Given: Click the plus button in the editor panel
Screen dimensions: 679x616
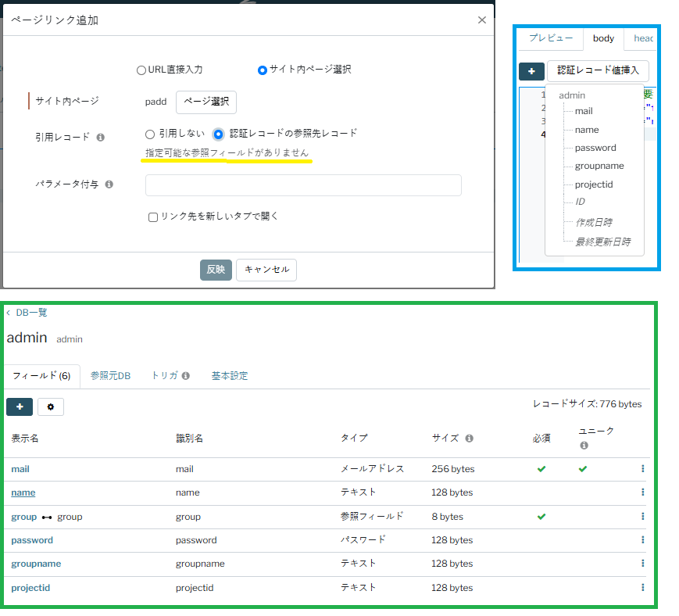Looking at the screenshot, I should (531, 71).
